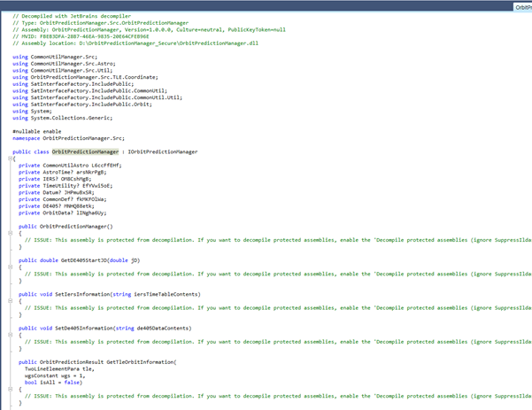Click the Assembly location path comment
The height and width of the screenshot is (410, 532).
point(135,43)
